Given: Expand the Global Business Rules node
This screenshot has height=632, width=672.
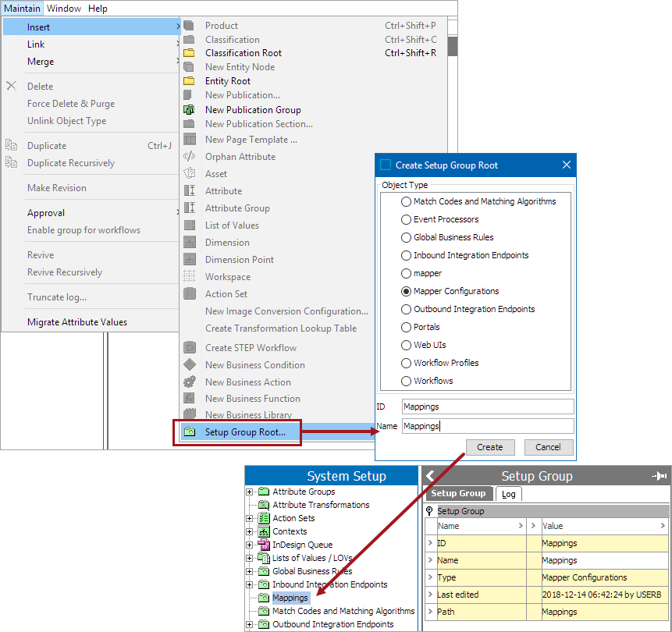Looking at the screenshot, I should click(250, 571).
